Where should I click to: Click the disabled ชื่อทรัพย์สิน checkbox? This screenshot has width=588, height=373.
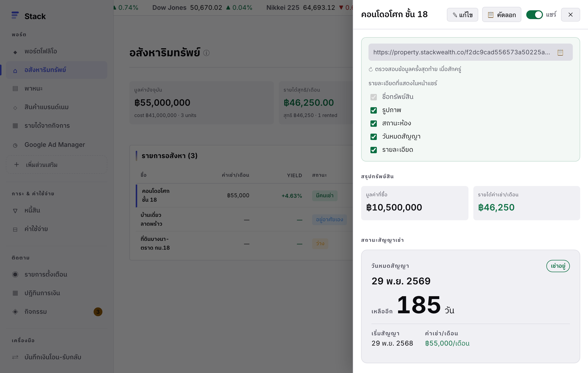pos(374,97)
